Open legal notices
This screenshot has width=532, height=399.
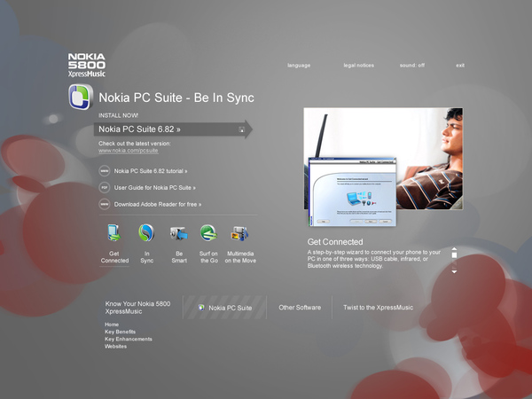click(x=358, y=65)
